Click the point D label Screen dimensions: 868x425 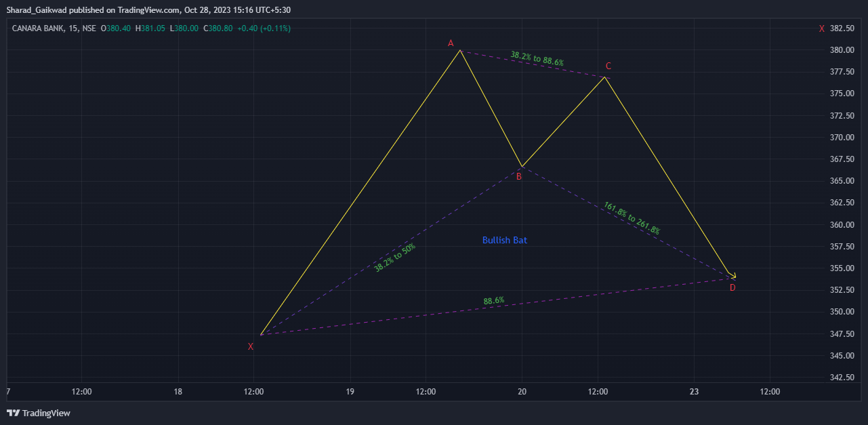[x=732, y=287]
